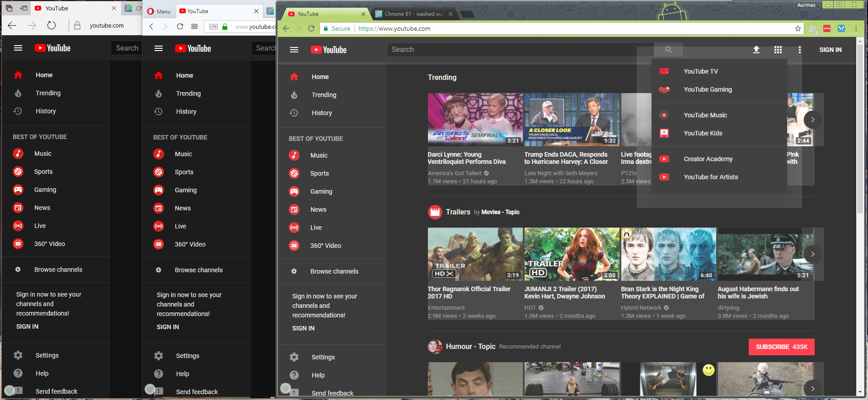The height and width of the screenshot is (400, 868).
Task: Click Home icon in Chrome YouTube sidebar
Action: point(294,77)
